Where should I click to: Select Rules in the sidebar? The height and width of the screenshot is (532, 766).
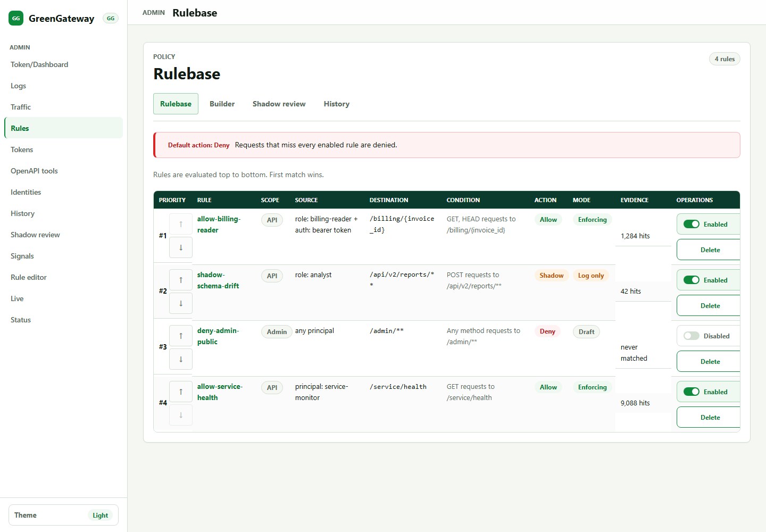tap(64, 128)
